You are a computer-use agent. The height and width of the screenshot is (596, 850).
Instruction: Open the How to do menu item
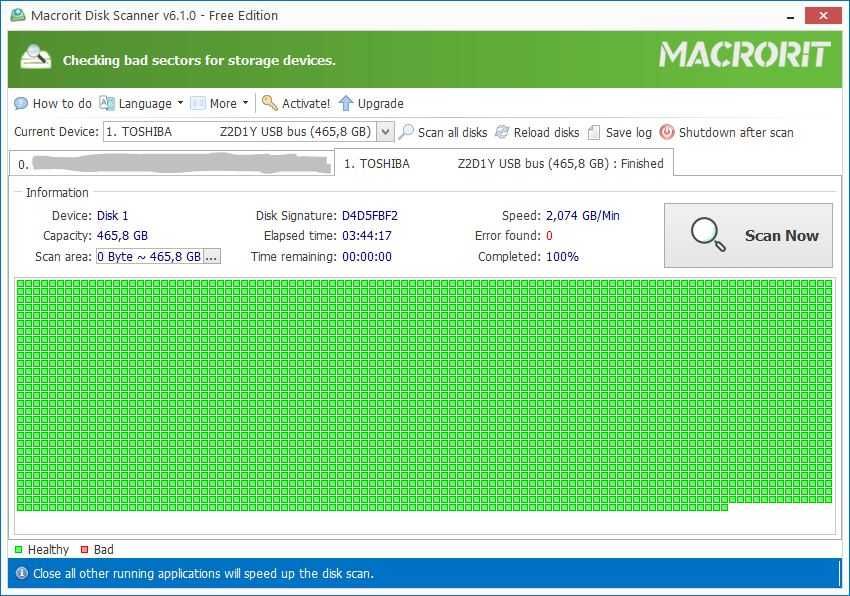click(x=62, y=103)
